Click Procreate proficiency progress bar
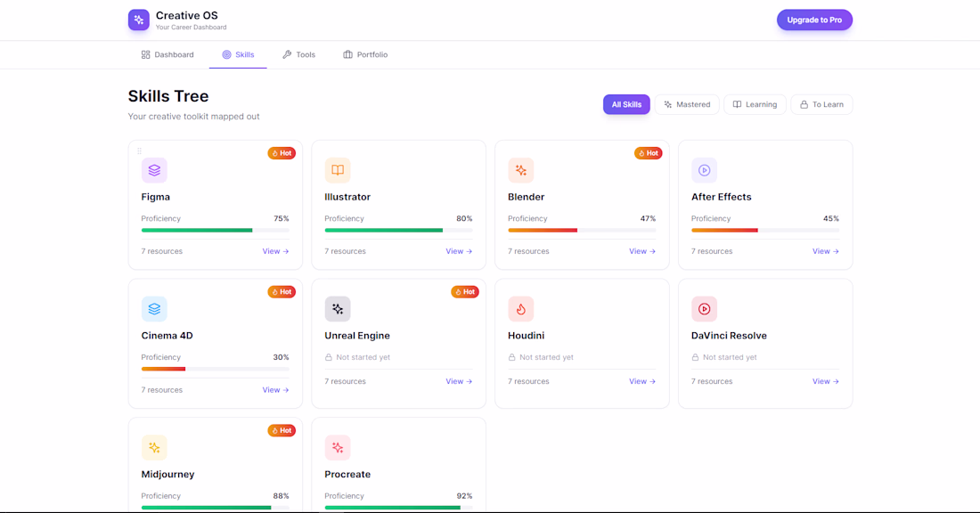 click(398, 508)
